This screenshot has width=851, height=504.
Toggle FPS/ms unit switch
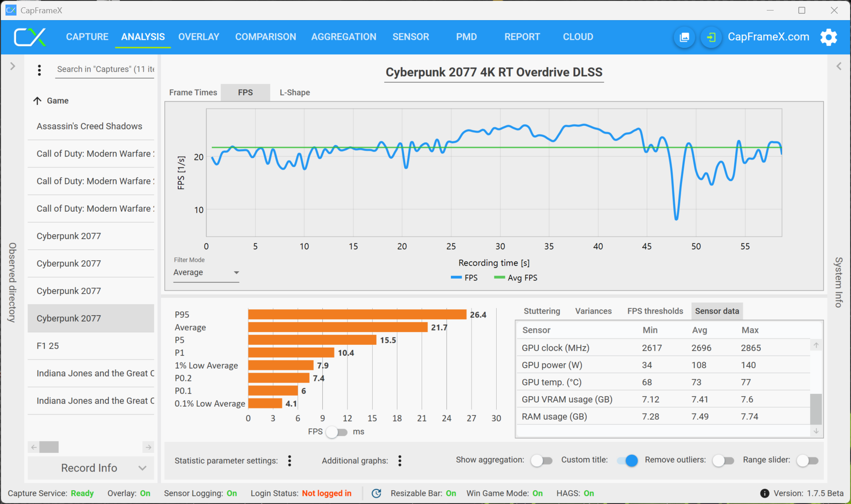(x=336, y=432)
